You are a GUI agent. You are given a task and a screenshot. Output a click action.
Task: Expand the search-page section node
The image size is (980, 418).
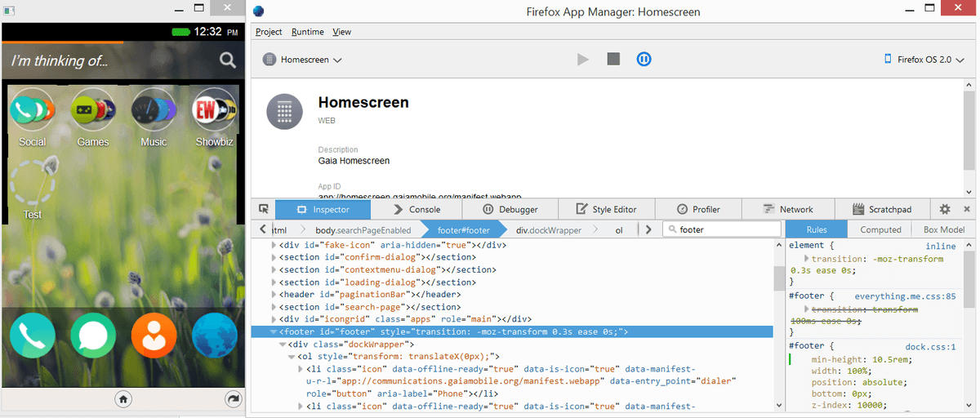point(274,307)
